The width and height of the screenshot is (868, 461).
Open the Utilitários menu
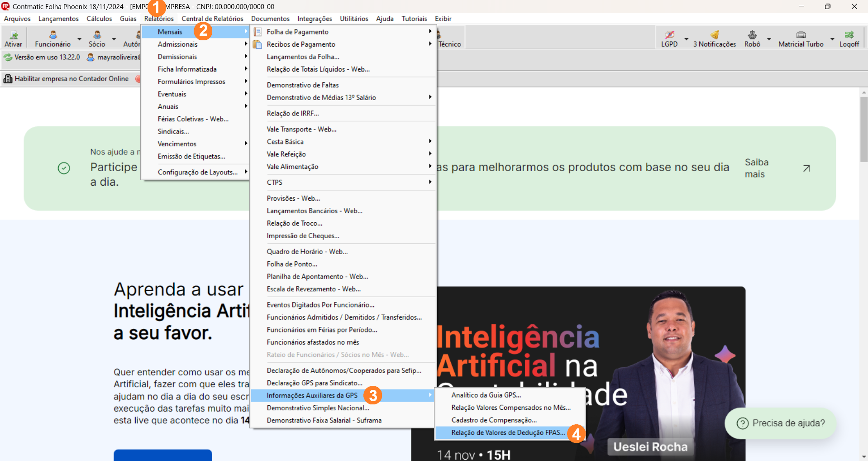[354, 19]
